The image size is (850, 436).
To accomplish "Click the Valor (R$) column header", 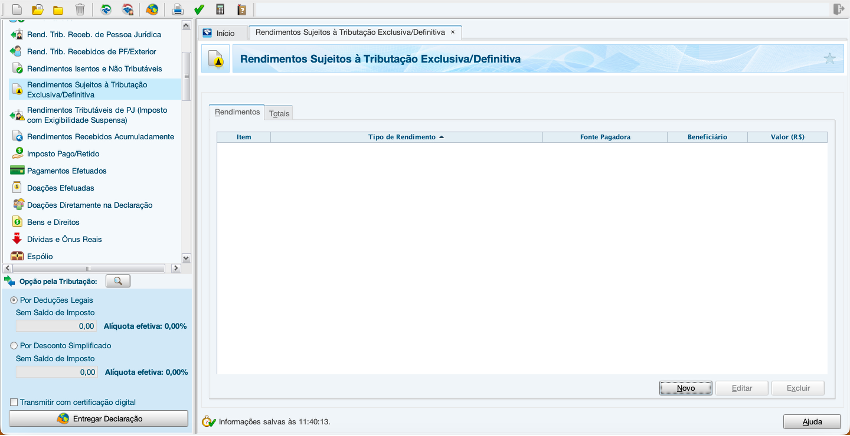I will pos(788,138).
